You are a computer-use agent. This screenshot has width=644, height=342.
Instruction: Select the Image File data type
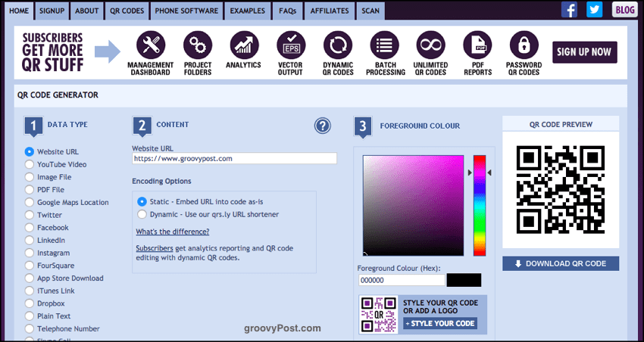(x=29, y=177)
